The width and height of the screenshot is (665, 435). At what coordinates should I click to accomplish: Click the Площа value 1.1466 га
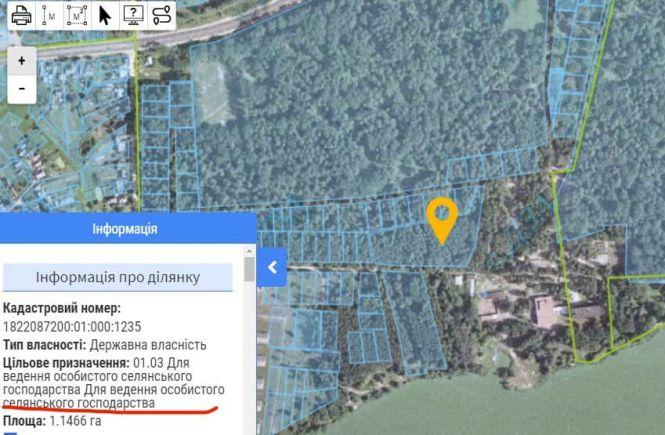click(x=75, y=421)
